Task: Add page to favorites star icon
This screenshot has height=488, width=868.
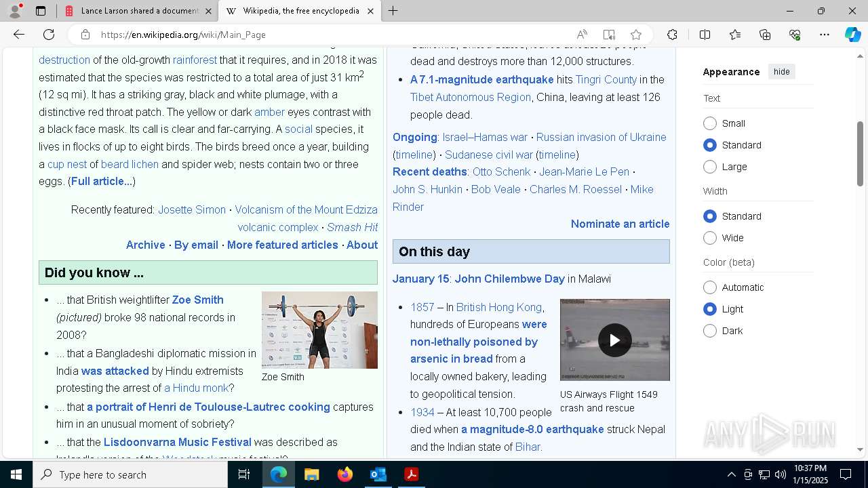Action: [636, 35]
